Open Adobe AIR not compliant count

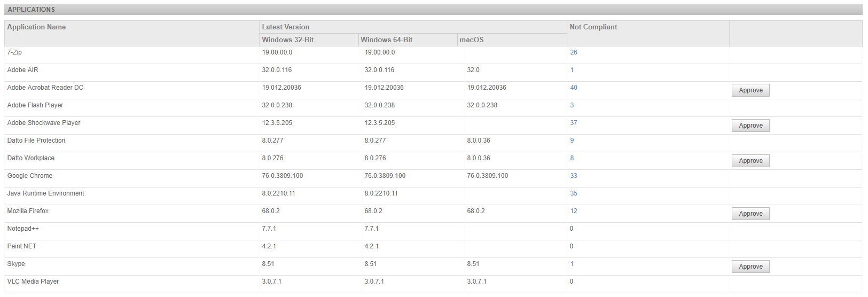coord(572,70)
